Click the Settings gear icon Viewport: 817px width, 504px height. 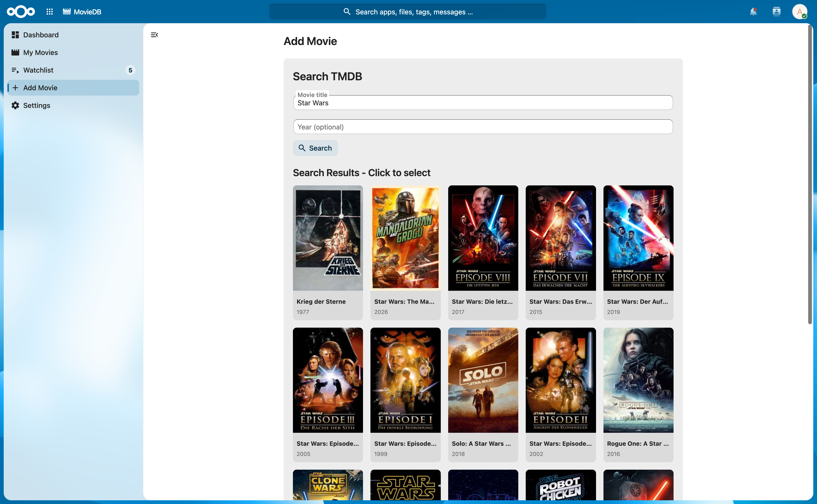[15, 105]
